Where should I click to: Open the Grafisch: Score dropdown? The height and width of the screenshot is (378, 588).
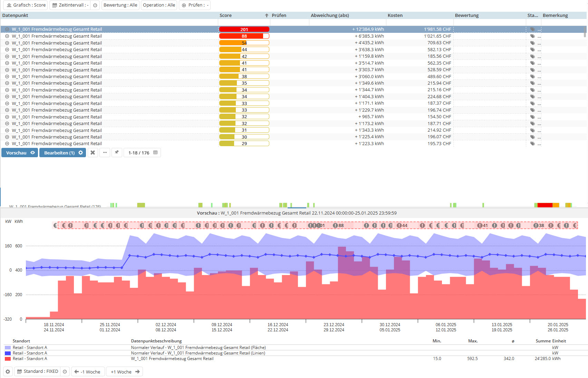(26, 5)
